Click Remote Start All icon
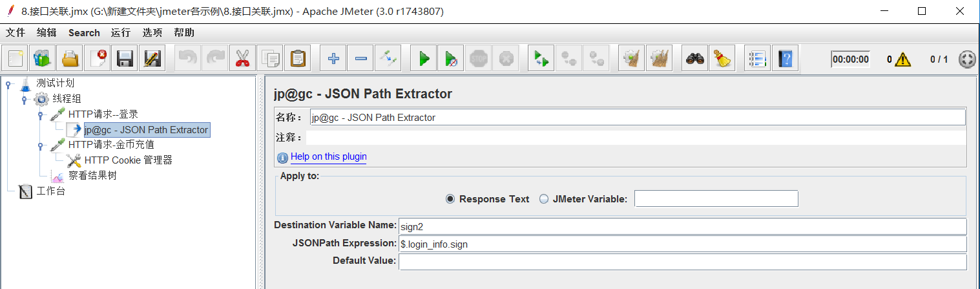 [x=541, y=59]
